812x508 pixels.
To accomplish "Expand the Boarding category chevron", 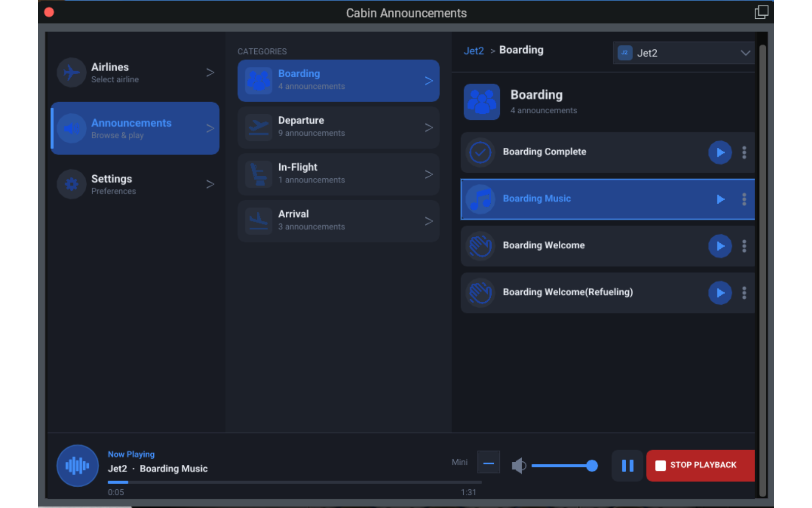I will (x=429, y=81).
